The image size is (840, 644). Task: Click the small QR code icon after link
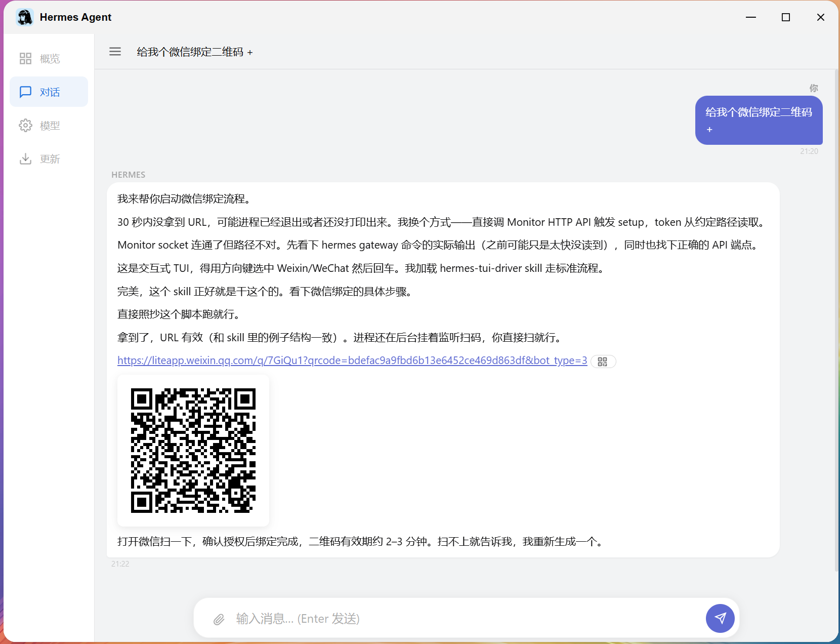603,361
